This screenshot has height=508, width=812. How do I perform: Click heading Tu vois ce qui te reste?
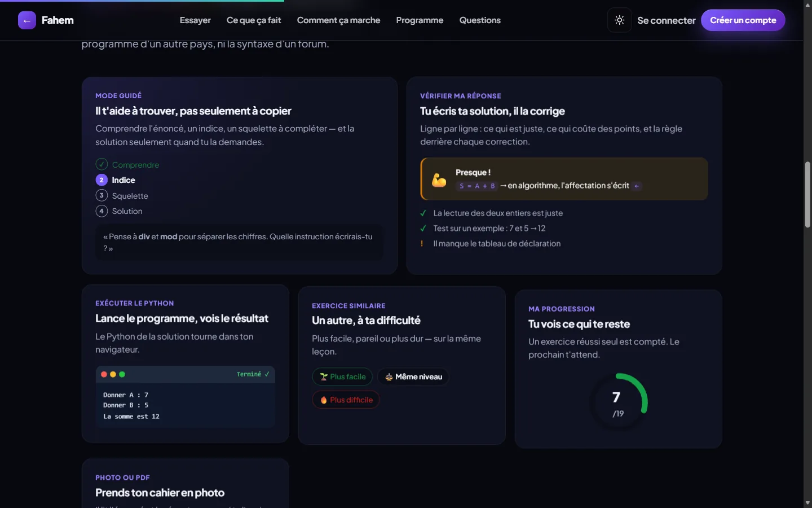click(579, 324)
